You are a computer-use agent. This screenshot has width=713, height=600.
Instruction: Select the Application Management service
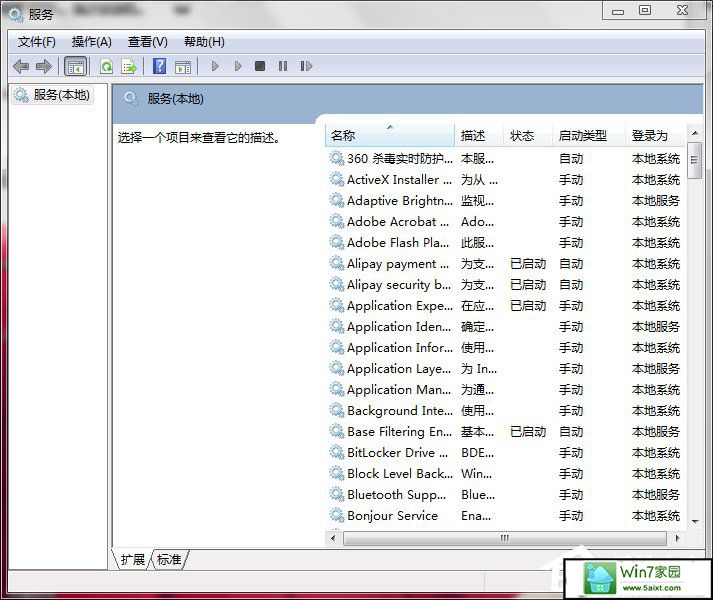tap(505, 389)
